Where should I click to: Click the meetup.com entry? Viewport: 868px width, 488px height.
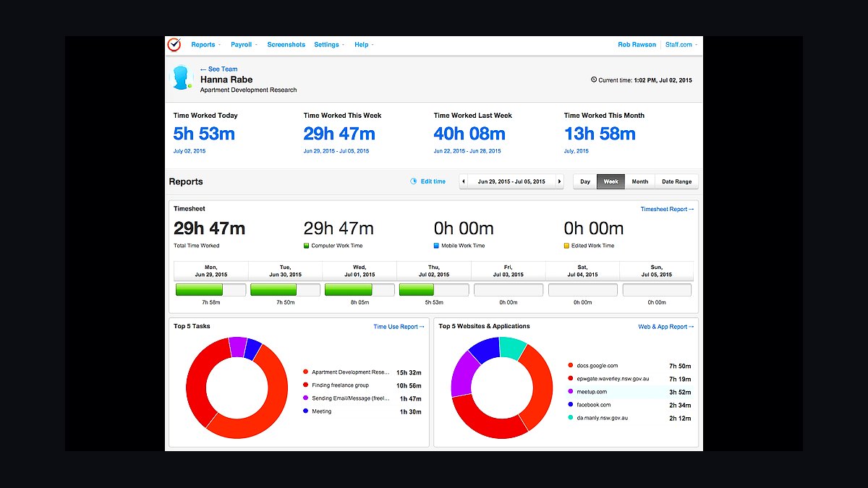(592, 392)
